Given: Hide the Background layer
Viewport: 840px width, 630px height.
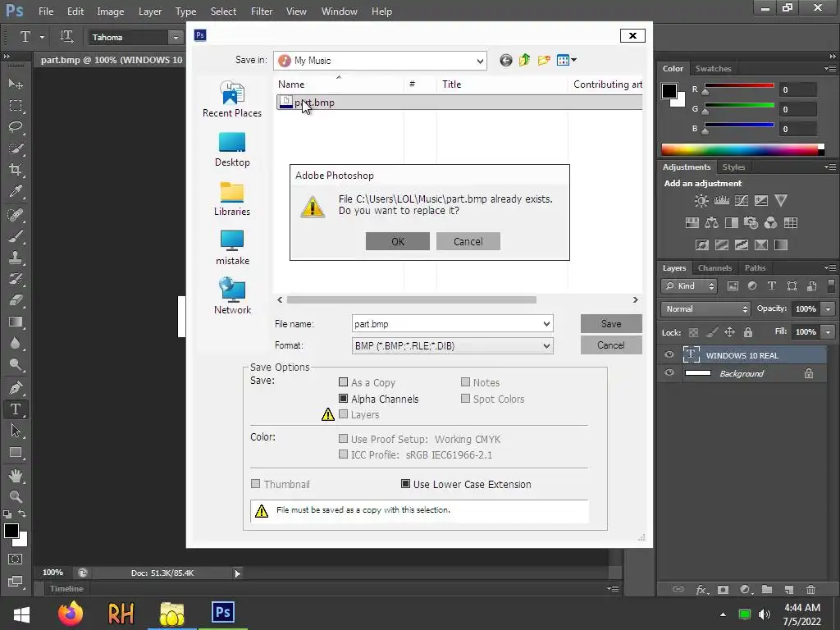Looking at the screenshot, I should (x=669, y=373).
